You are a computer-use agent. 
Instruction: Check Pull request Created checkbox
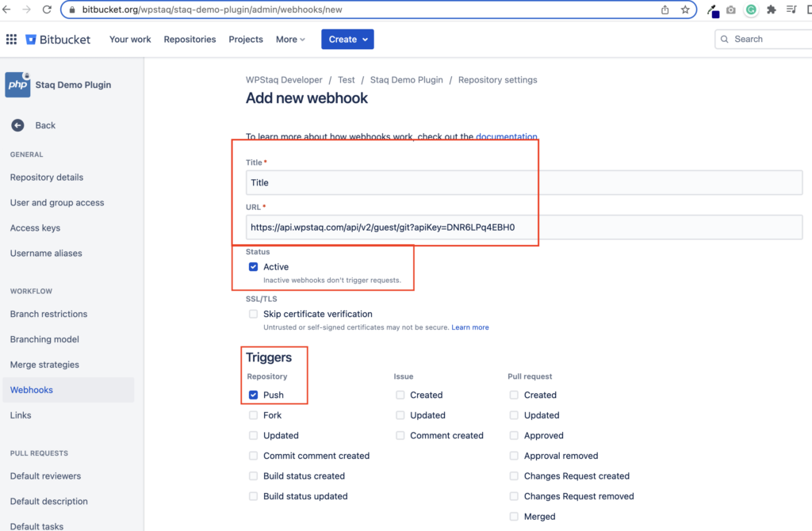tap(514, 395)
